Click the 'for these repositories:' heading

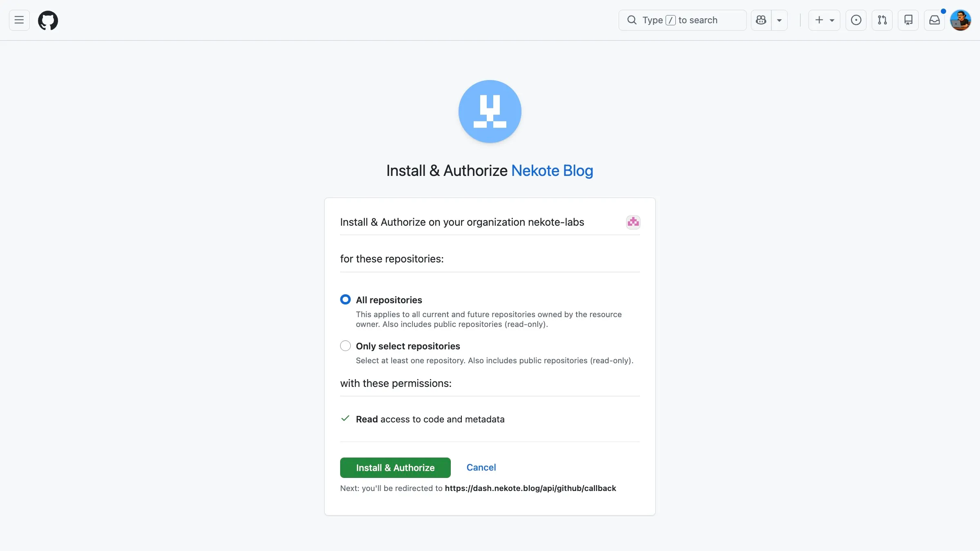pos(392,259)
